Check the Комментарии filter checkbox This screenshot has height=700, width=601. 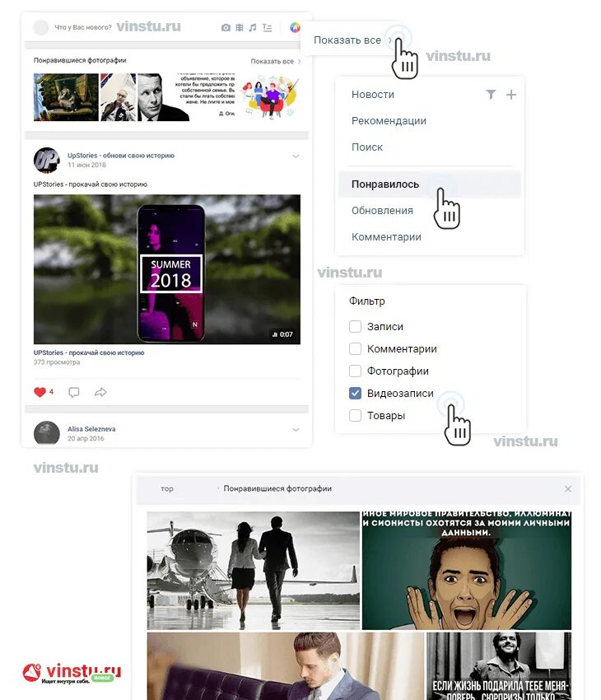[355, 348]
